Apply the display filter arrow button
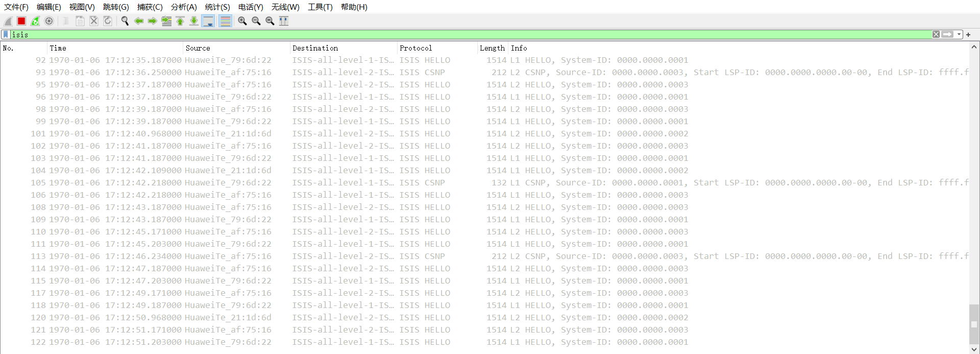 (948, 34)
